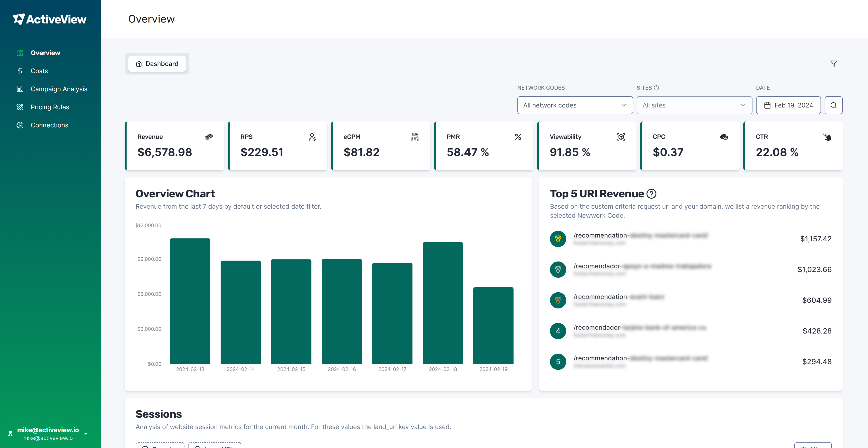Open Campaign Analysis page

pyautogui.click(x=59, y=89)
